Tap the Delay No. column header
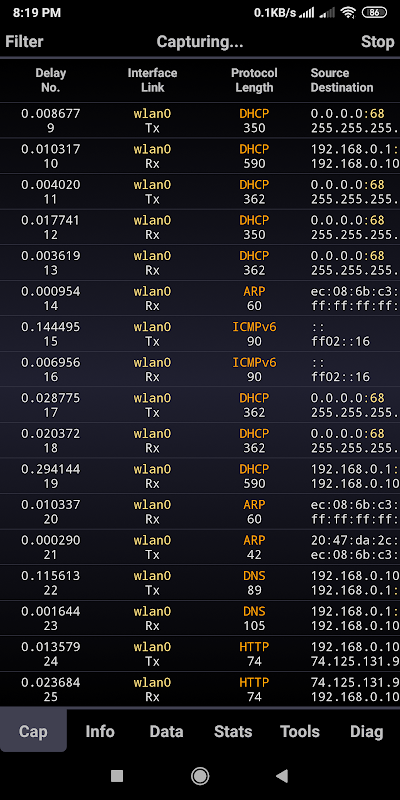Viewport: 400px width, 800px height. click(x=51, y=80)
